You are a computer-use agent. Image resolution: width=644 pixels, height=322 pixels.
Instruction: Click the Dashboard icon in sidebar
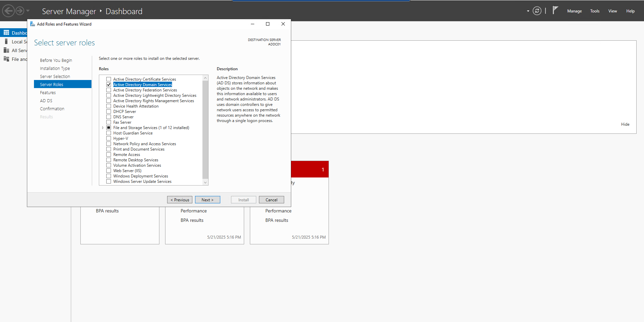6,33
